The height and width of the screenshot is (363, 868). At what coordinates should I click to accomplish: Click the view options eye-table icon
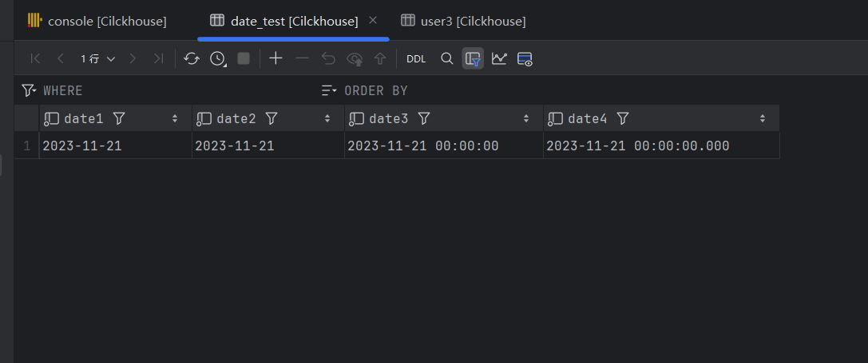pos(525,58)
